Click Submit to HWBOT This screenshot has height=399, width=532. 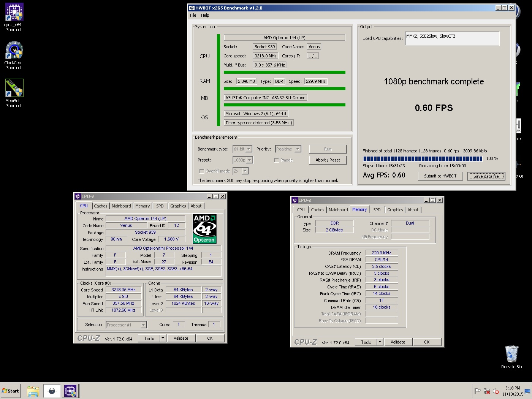tap(440, 176)
